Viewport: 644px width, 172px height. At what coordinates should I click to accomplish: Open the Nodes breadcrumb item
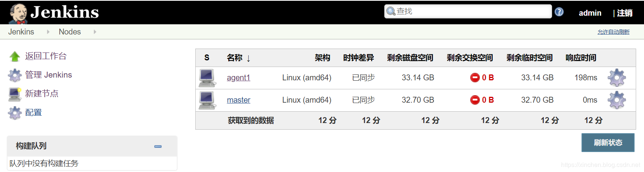click(70, 32)
